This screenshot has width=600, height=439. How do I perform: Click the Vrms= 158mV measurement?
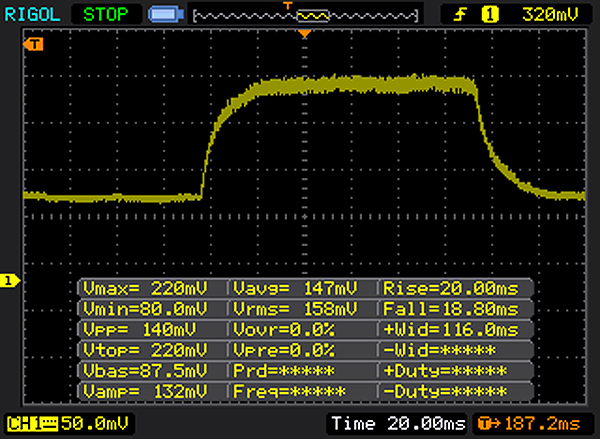(295, 308)
